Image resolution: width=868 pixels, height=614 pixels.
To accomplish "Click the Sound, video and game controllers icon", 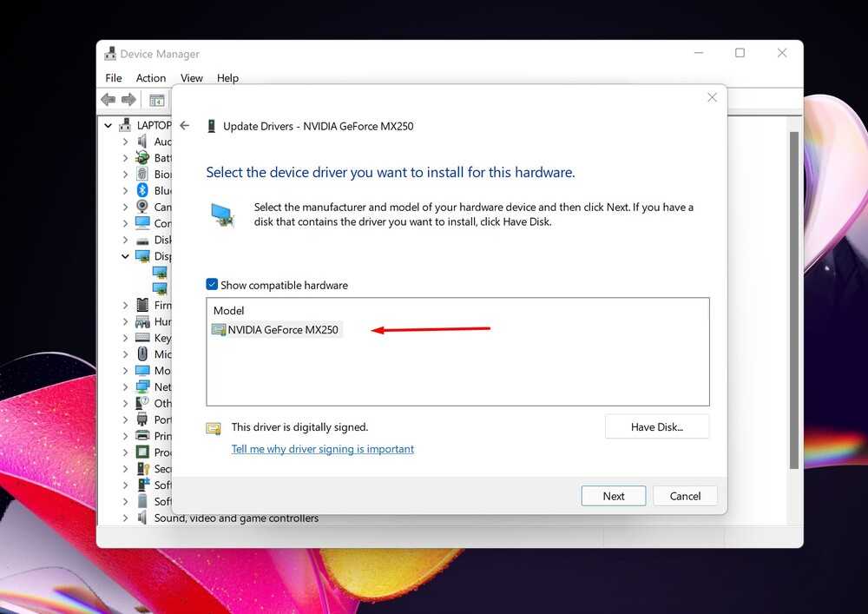I will pyautogui.click(x=142, y=518).
